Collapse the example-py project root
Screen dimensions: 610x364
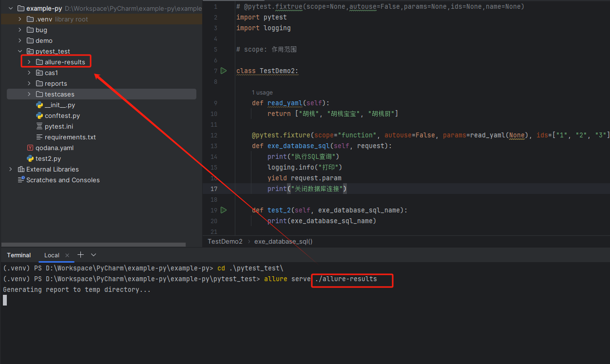click(11, 8)
